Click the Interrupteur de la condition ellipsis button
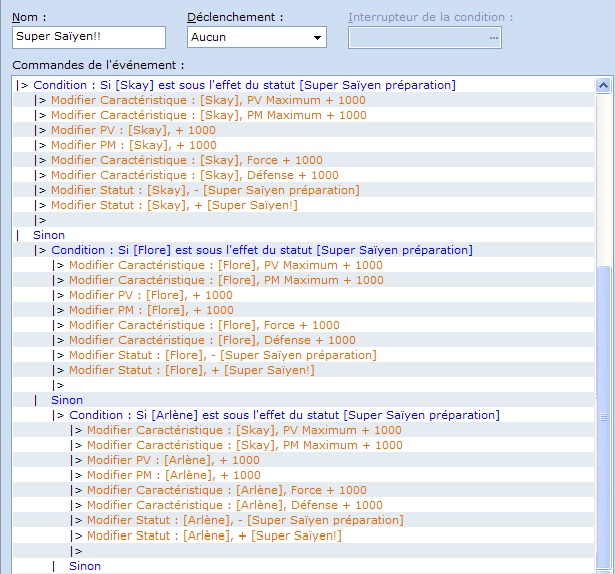Image resolution: width=615 pixels, height=574 pixels. click(493, 38)
